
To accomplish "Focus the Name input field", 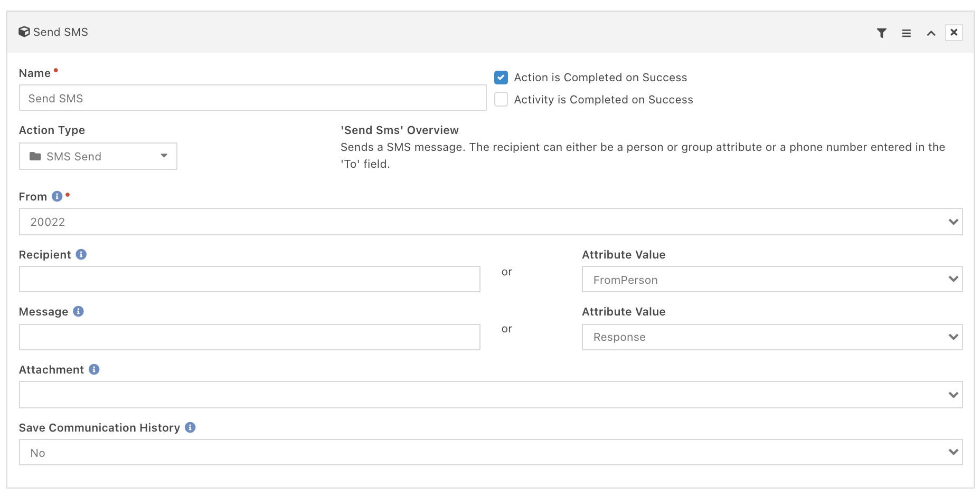I will point(252,98).
